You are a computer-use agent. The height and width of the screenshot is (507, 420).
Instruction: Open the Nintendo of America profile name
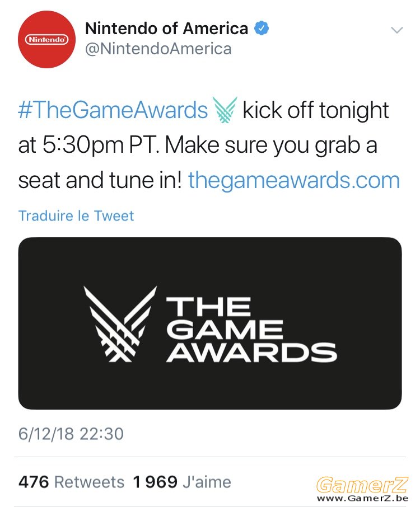pyautogui.click(x=167, y=28)
